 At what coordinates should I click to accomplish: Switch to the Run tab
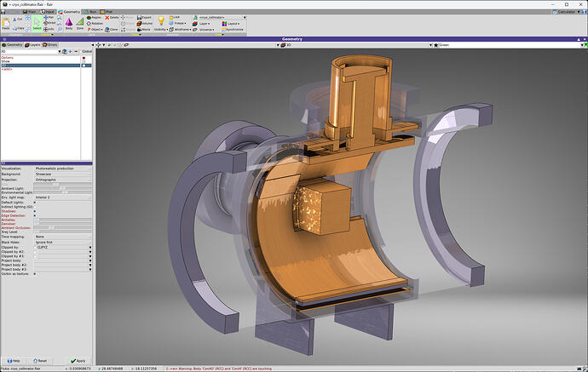point(90,12)
